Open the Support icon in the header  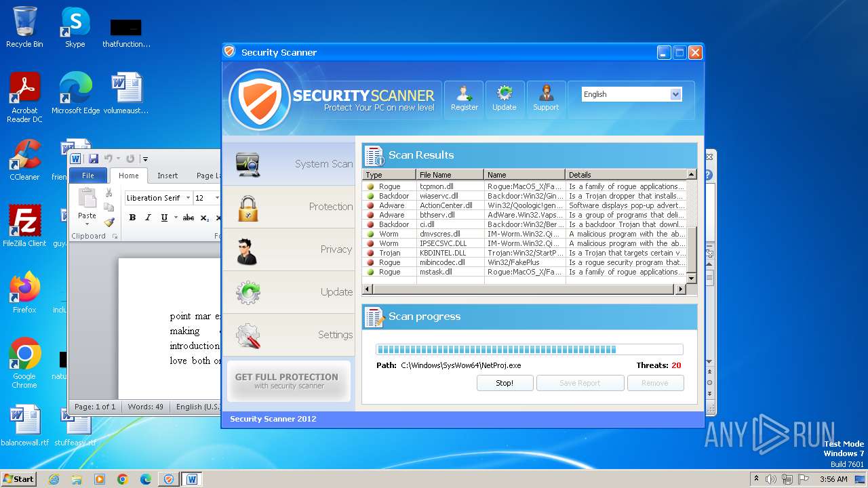pyautogui.click(x=546, y=100)
